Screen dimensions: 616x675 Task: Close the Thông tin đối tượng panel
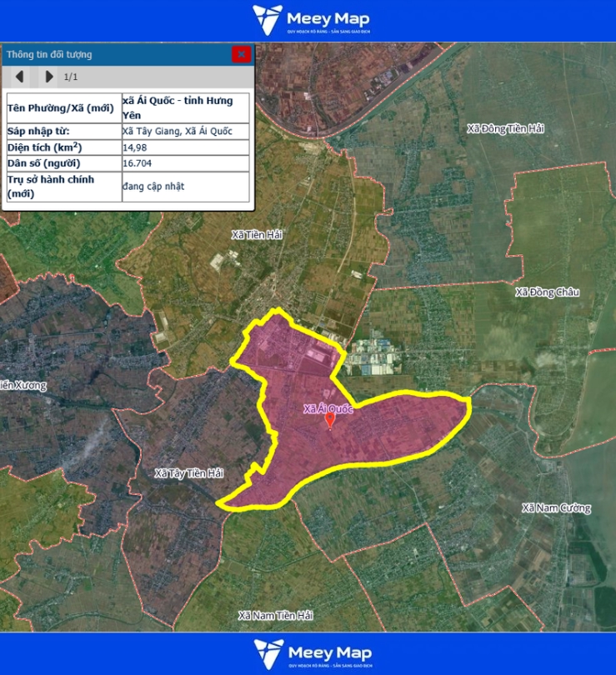pos(241,54)
